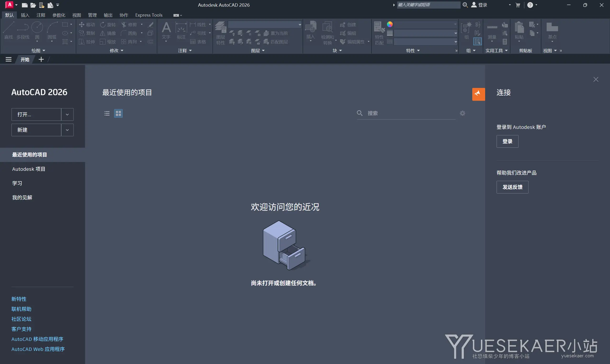
Task: Click the 打开... (Open) button
Action: pos(36,114)
